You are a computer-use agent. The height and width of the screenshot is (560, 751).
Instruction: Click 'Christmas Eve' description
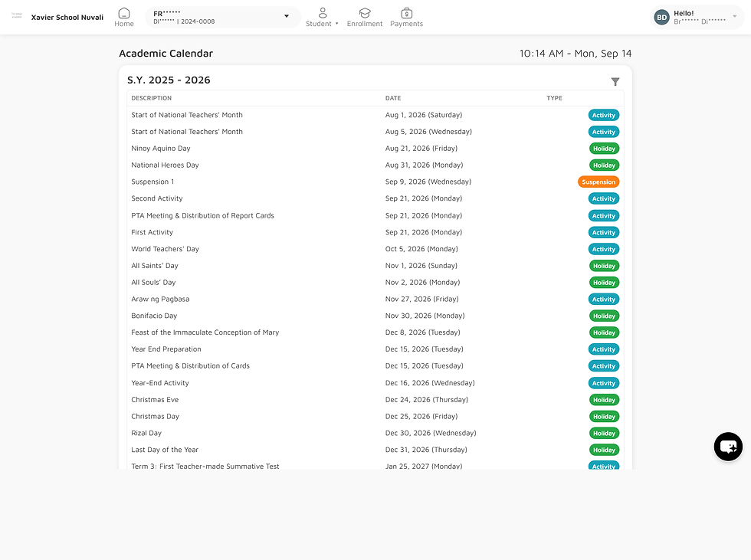(155, 400)
